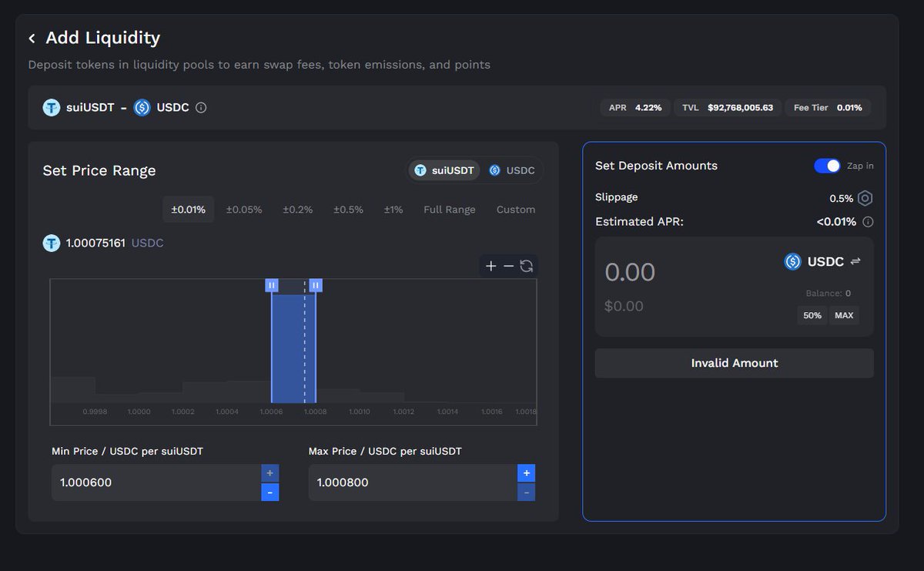Click the 1.0008 axis label
924x571 pixels.
coord(315,412)
